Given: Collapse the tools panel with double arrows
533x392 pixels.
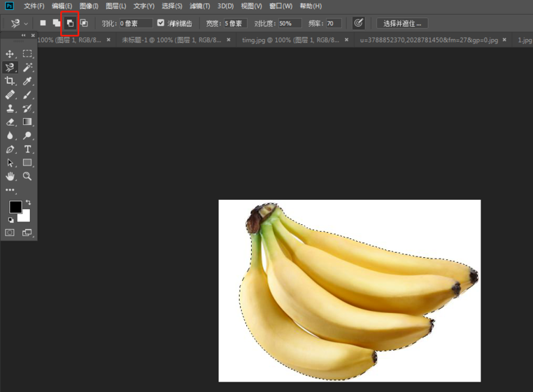Looking at the screenshot, I should coord(23,35).
